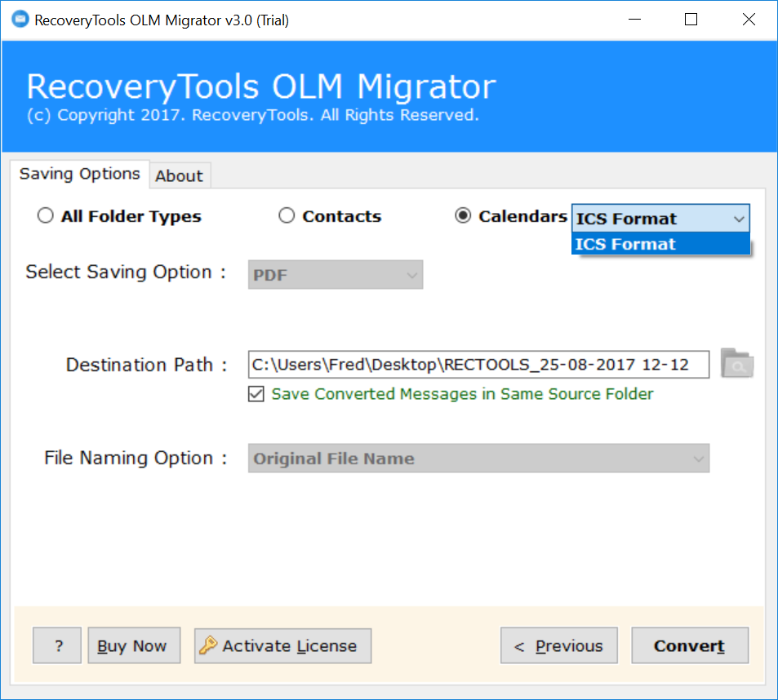The image size is (778, 700).
Task: Open the Select Saving Option PDF dropdown
Action: tap(336, 275)
